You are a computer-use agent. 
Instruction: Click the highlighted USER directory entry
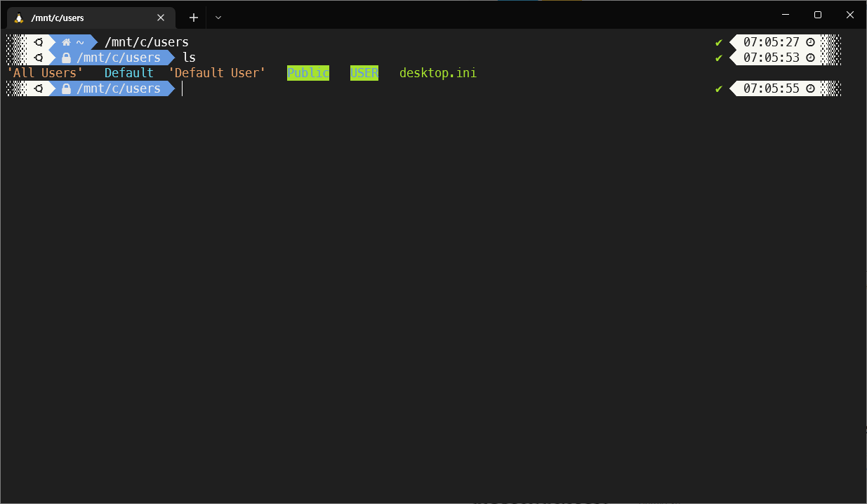pos(364,73)
